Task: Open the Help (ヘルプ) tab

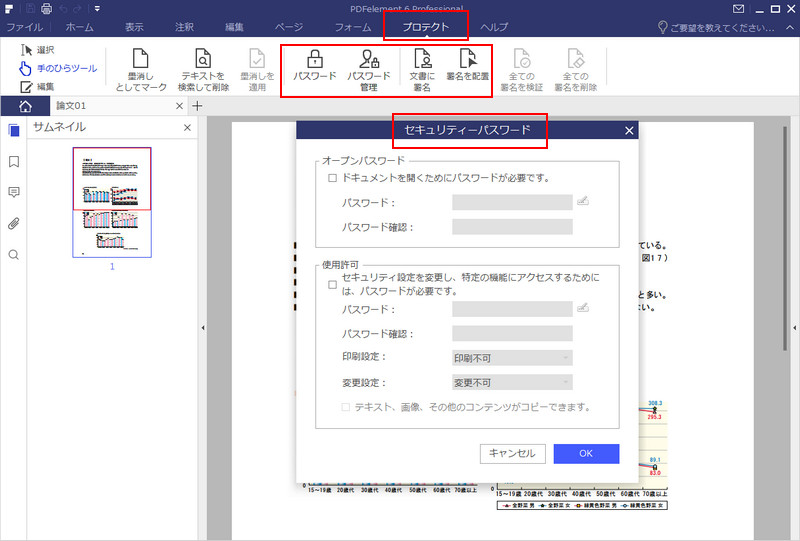Action: (494, 27)
